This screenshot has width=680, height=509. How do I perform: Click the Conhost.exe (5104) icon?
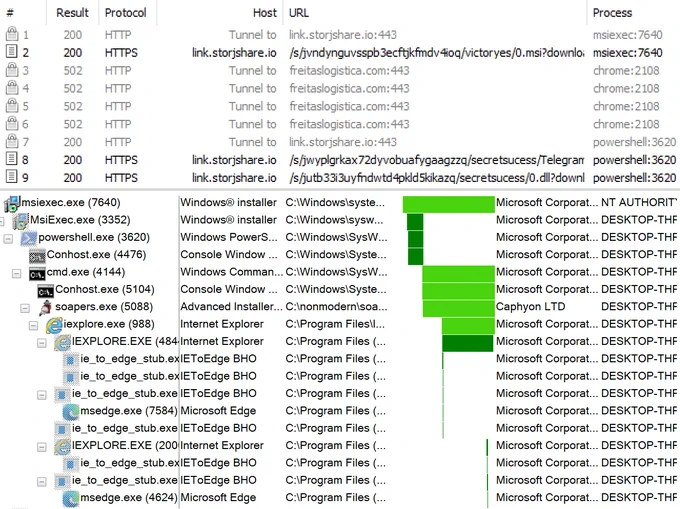(46, 290)
